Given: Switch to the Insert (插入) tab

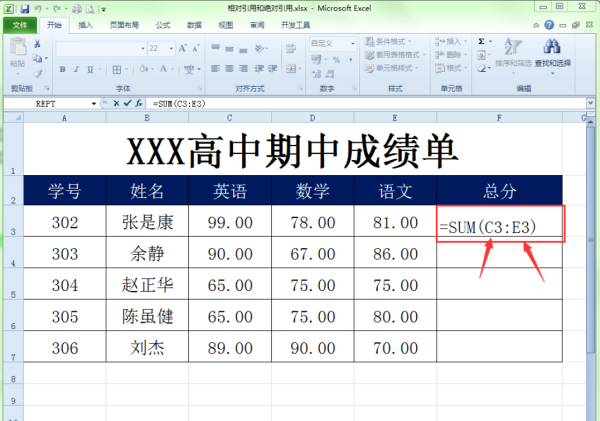Looking at the screenshot, I should [x=85, y=25].
